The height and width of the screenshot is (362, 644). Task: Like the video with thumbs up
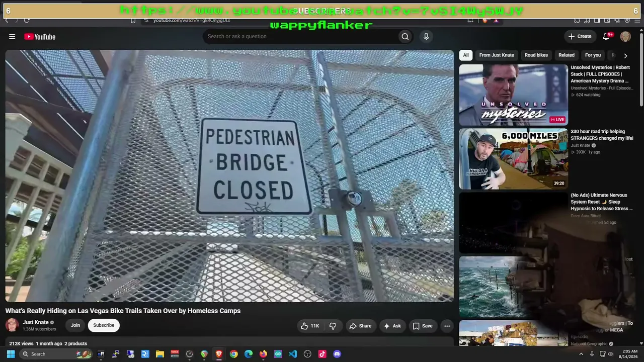(310, 326)
